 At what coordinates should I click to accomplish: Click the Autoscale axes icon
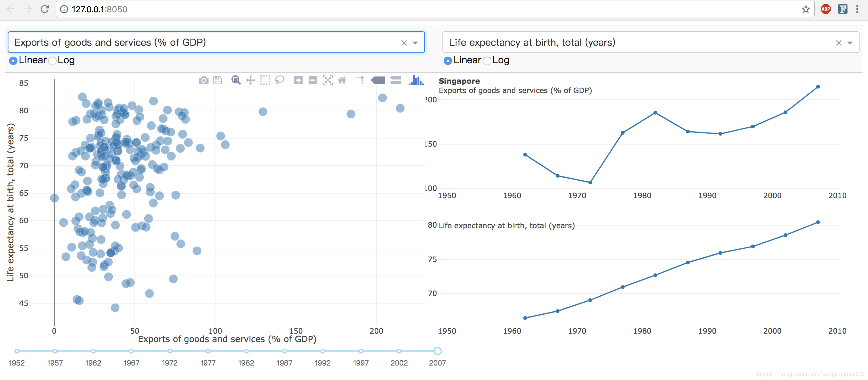point(328,80)
